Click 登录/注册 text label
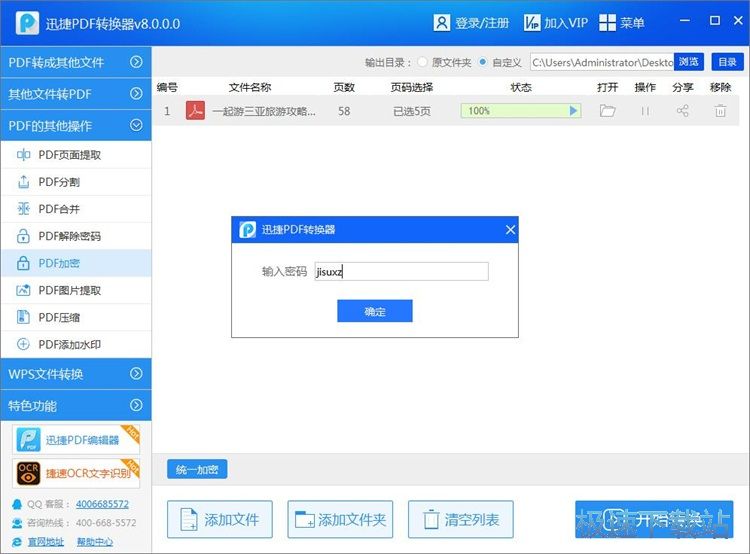 482,23
